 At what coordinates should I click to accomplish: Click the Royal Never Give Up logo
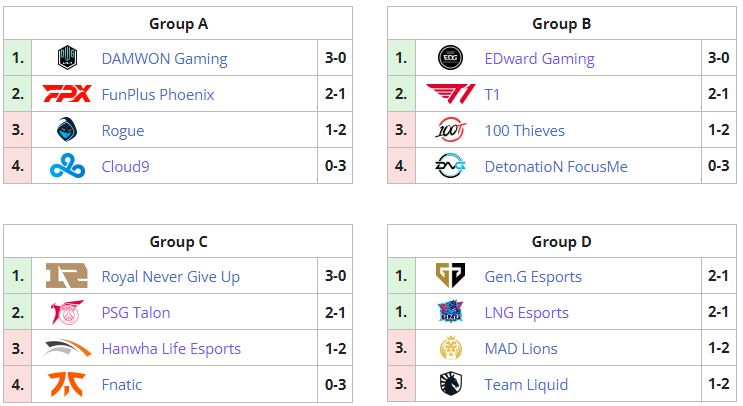[67, 277]
